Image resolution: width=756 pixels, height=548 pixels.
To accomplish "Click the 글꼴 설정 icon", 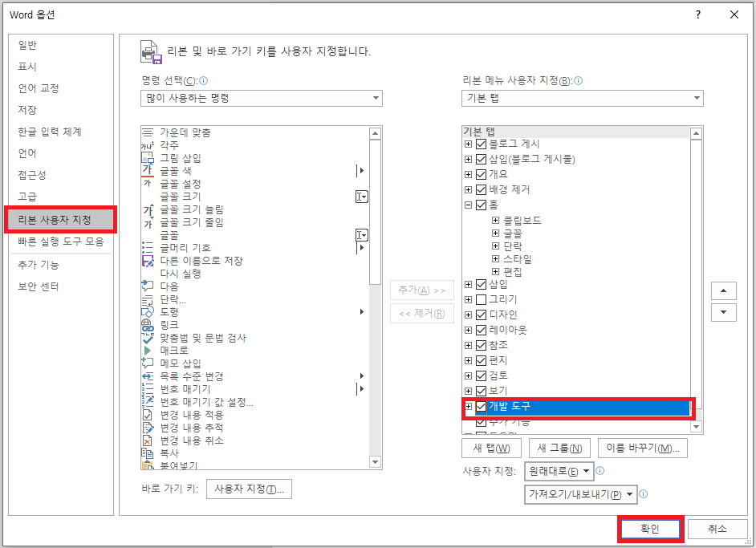I will click(x=148, y=184).
